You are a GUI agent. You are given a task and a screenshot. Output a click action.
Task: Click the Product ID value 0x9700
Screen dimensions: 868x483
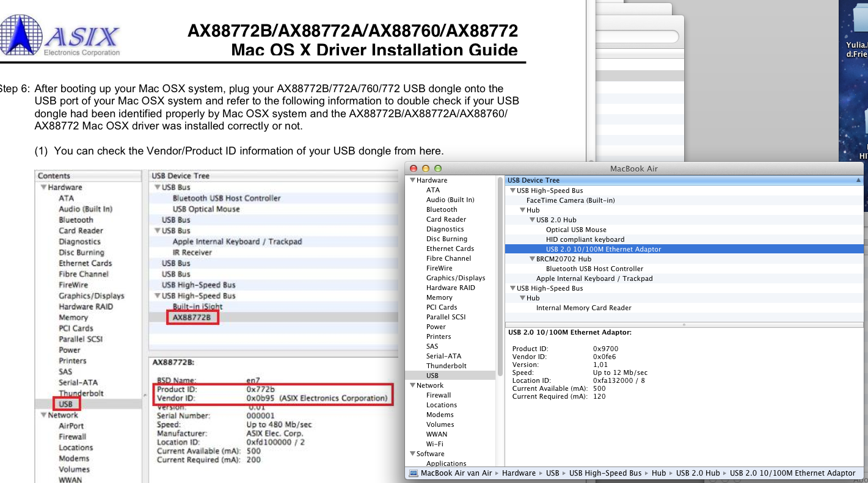coord(605,349)
